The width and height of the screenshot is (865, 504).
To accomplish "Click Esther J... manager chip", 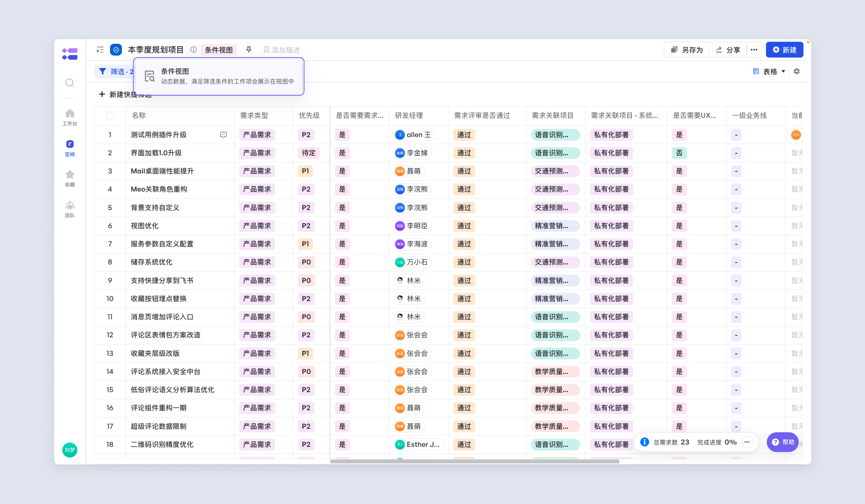I will [x=419, y=445].
